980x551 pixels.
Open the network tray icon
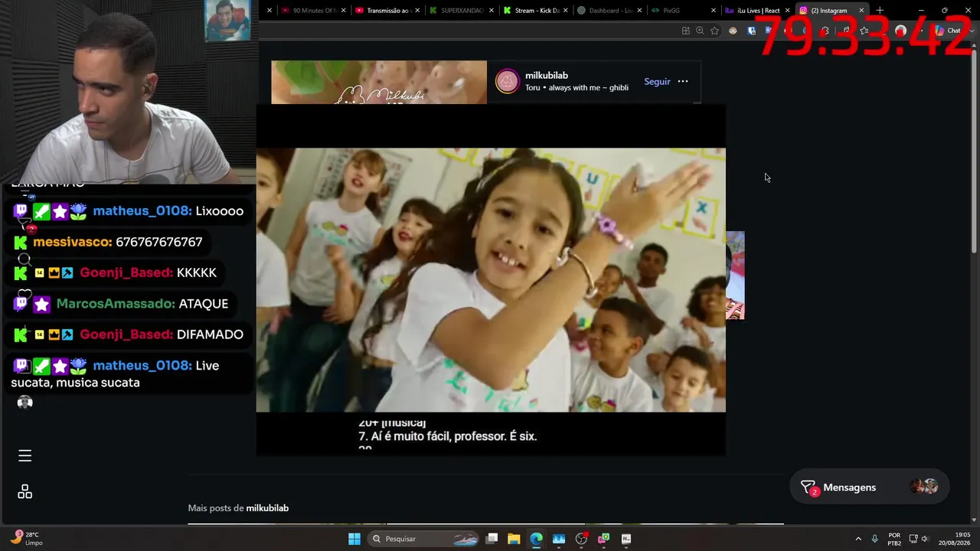point(913,539)
